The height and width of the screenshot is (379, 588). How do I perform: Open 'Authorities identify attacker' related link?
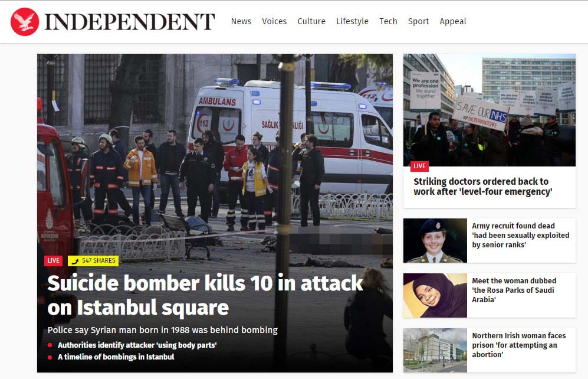click(137, 345)
